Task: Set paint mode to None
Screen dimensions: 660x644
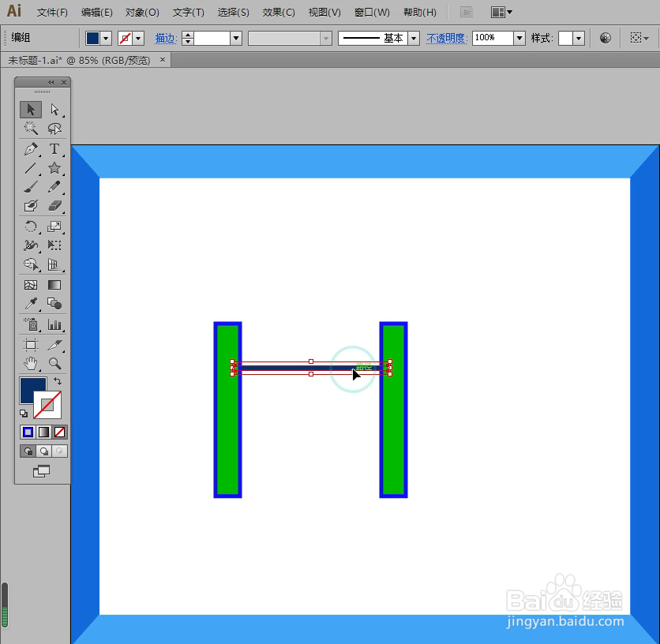Action: pyautogui.click(x=59, y=432)
